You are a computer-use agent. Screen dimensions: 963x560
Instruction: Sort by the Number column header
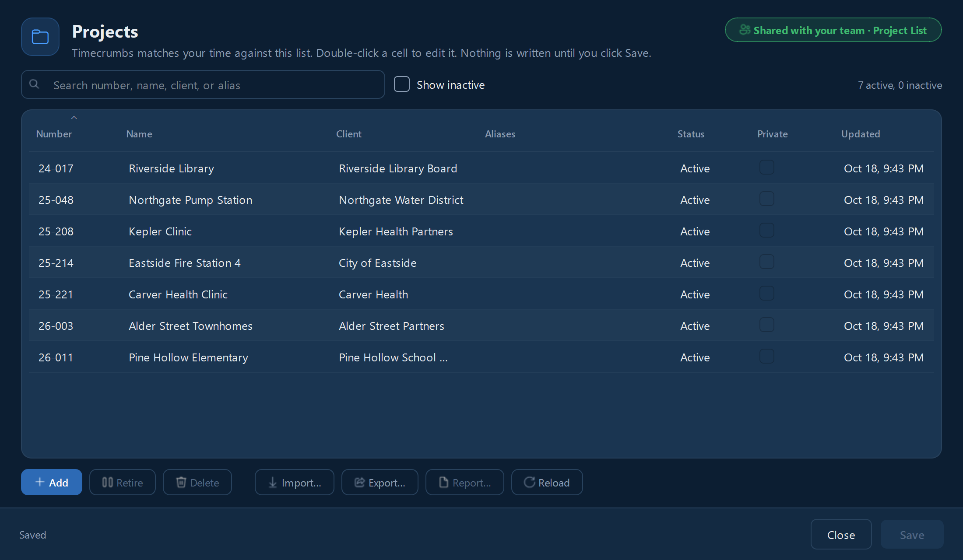[x=54, y=134]
